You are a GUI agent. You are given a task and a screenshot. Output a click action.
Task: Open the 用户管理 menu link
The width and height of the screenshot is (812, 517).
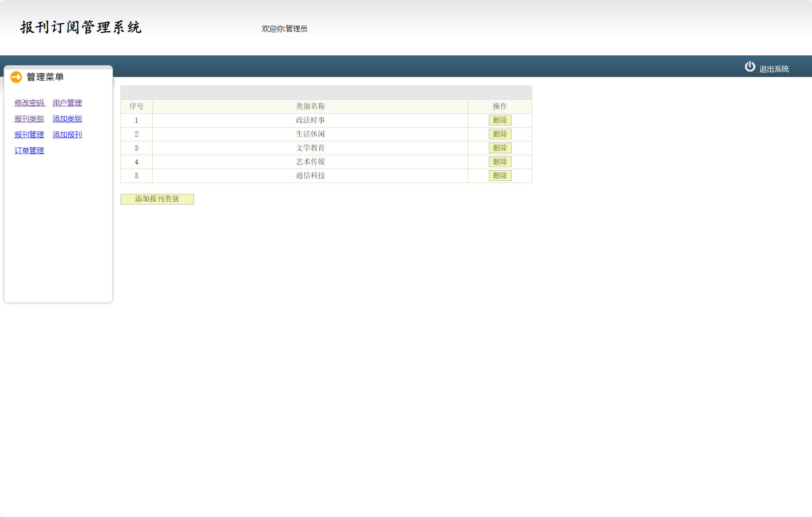click(x=67, y=103)
